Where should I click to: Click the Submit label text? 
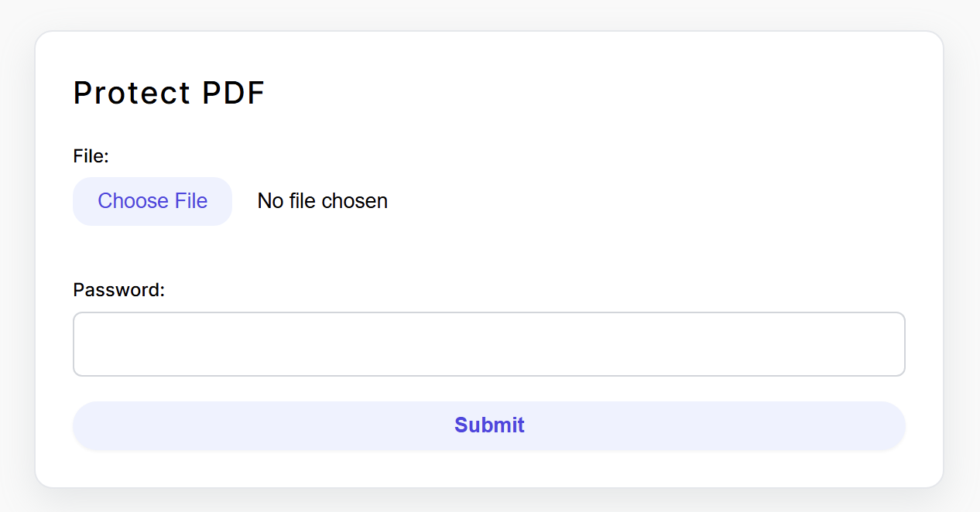[x=488, y=425]
